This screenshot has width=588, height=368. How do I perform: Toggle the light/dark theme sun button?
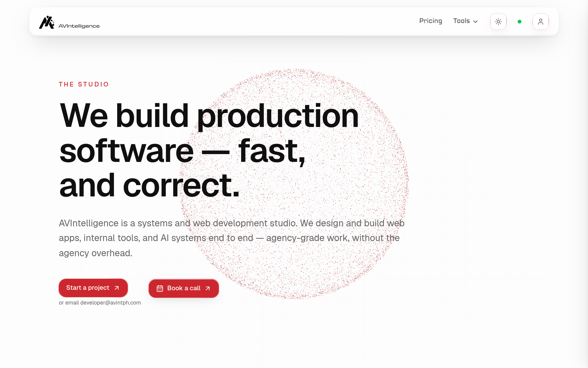[498, 22]
